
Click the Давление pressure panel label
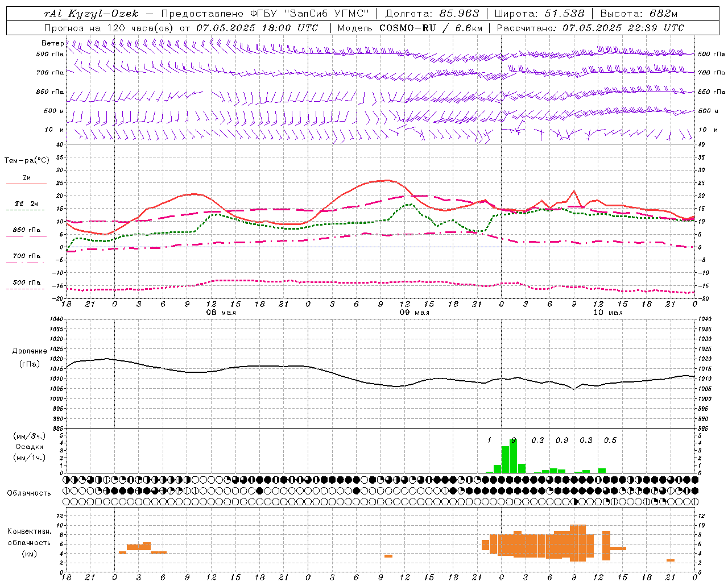coord(30,351)
